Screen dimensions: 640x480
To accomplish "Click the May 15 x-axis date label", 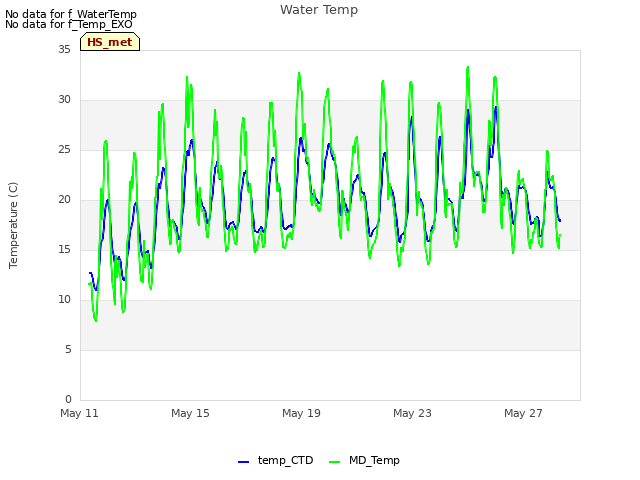I will 190,413.
